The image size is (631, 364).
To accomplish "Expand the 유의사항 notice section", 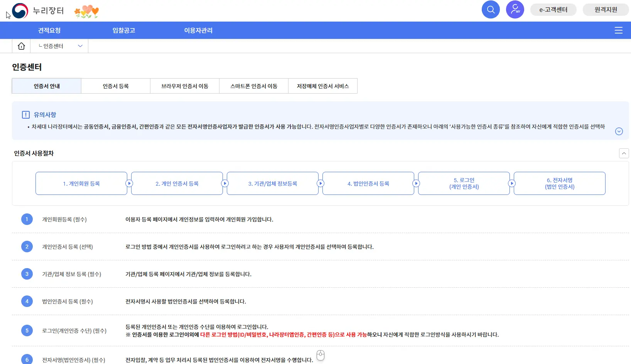I will pos(619,131).
